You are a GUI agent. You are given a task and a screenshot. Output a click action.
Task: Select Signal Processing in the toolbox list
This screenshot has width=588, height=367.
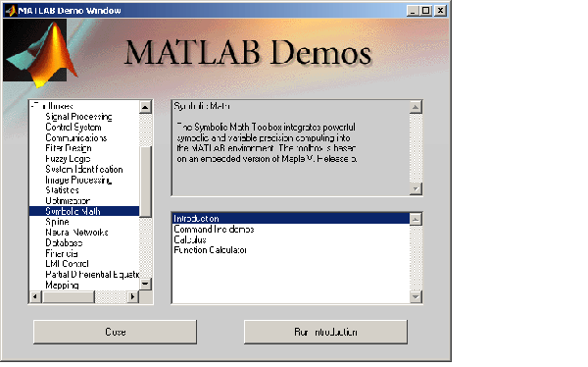click(x=78, y=117)
